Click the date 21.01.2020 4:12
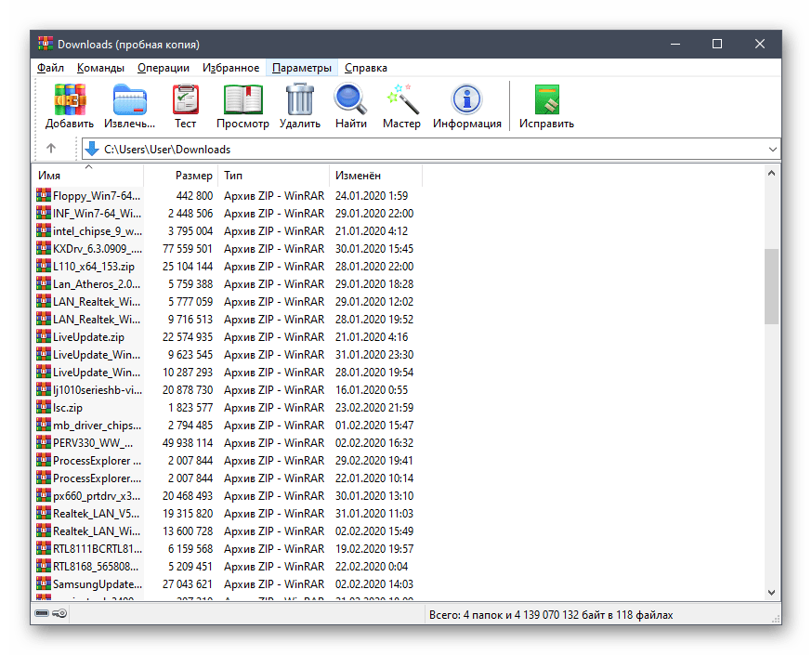The width and height of the screenshot is (812, 655). [372, 231]
